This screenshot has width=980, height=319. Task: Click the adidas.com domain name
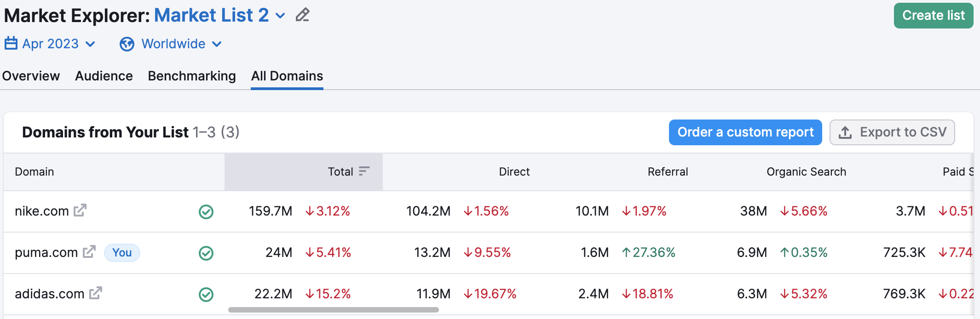click(x=50, y=294)
